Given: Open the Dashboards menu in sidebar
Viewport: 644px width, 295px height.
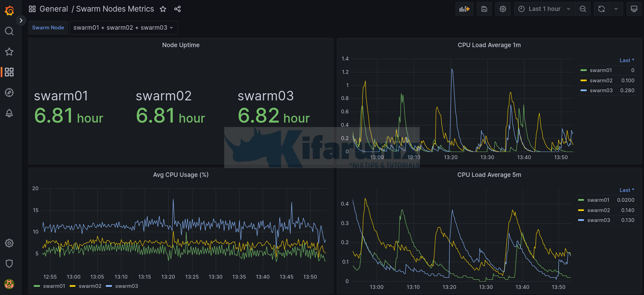Looking at the screenshot, I should pos(9,72).
